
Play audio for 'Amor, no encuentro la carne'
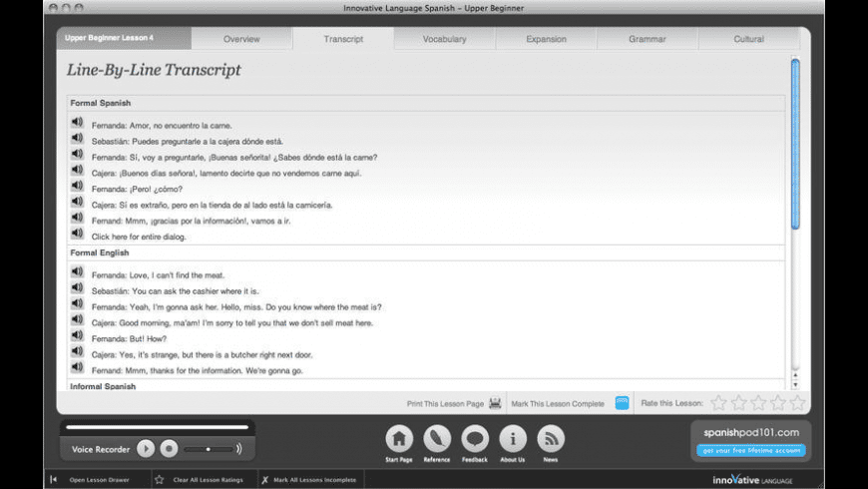(x=77, y=122)
